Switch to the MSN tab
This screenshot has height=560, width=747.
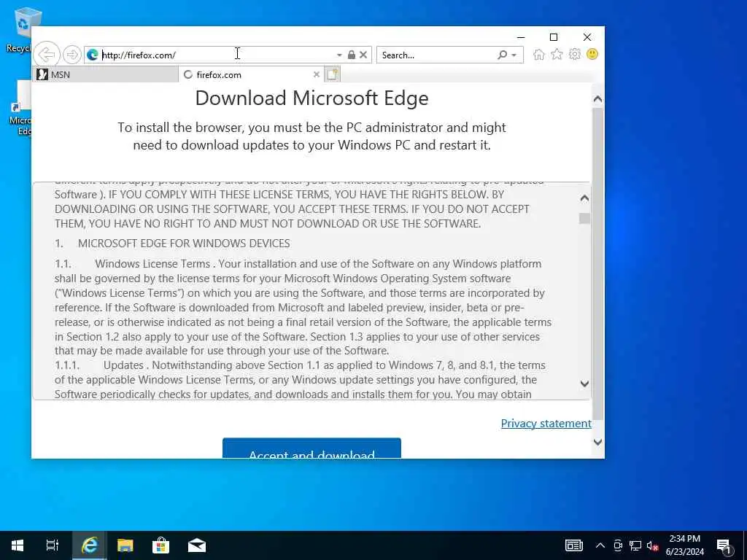(x=105, y=74)
